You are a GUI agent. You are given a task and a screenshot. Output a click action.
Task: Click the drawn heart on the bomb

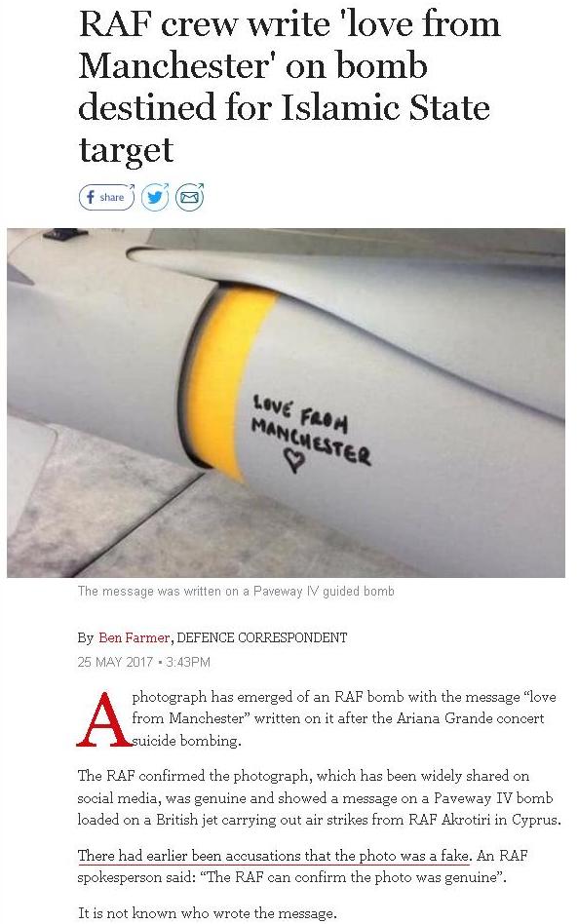pos(294,460)
